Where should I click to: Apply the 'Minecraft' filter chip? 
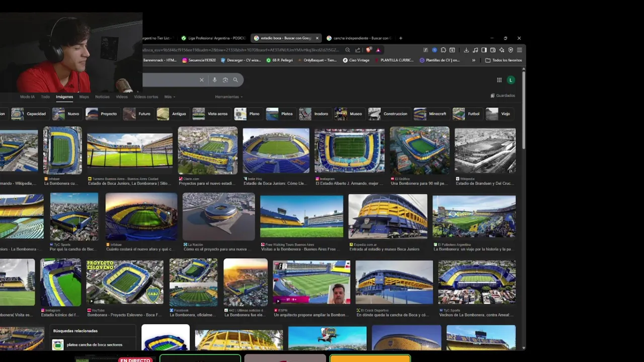[431, 114]
